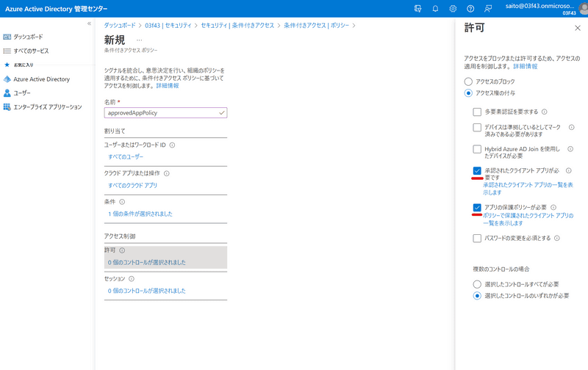588x370 pixels.
Task: Enable the 多要素認証を要求する checkbox
Action: [477, 112]
